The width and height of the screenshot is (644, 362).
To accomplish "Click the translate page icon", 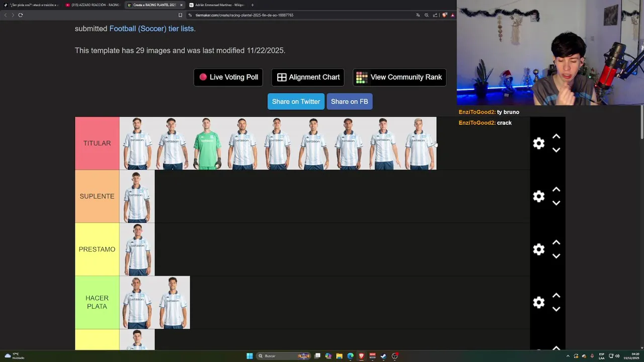I will tap(418, 15).
